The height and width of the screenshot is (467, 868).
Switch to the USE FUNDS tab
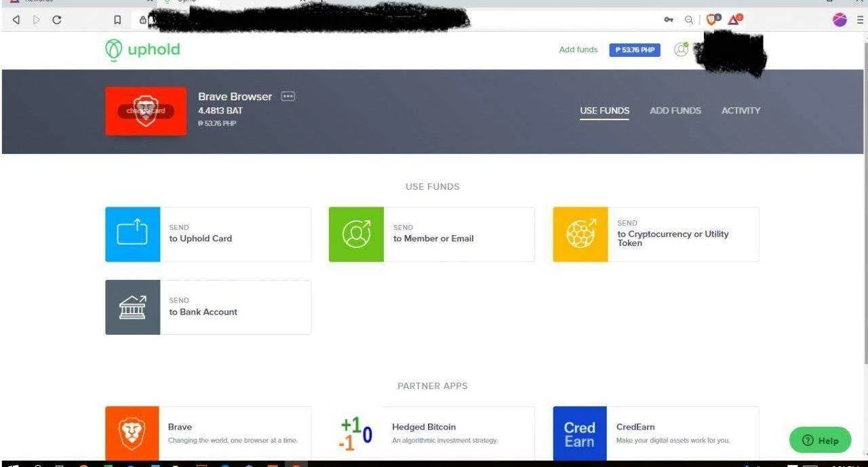604,110
